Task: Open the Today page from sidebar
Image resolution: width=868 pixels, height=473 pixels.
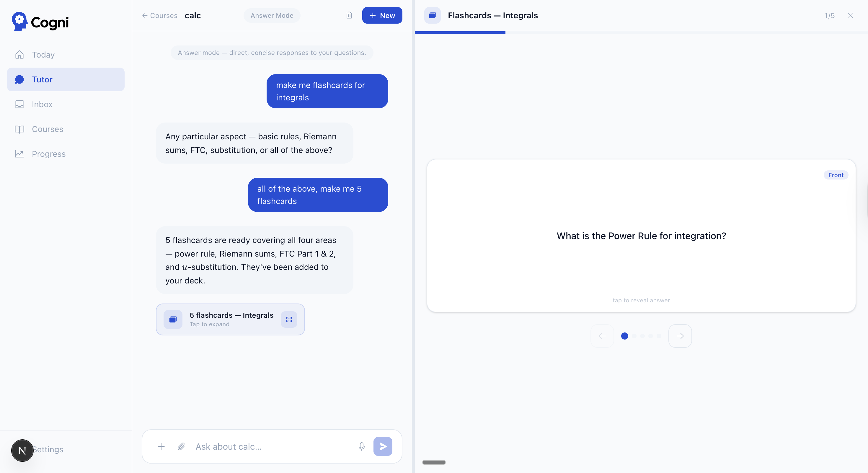Action: (66, 55)
